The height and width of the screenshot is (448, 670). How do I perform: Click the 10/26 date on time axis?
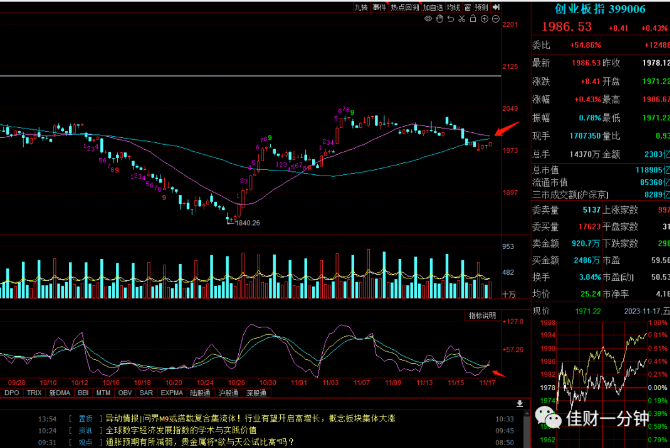(236, 383)
